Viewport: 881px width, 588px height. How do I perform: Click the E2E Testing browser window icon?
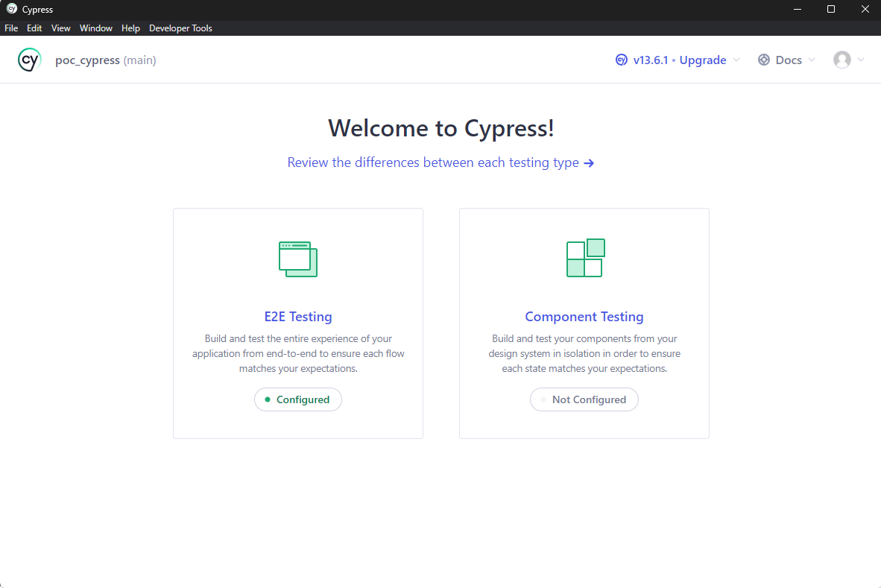pos(298,259)
